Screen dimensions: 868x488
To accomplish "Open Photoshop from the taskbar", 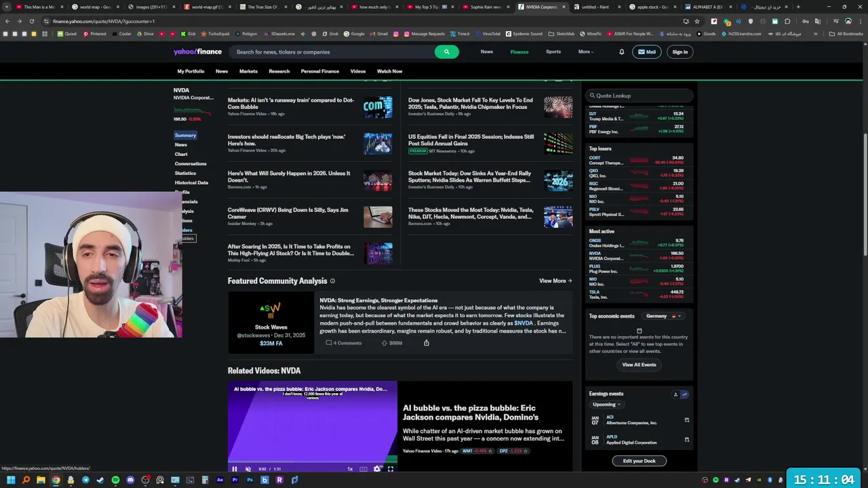I will 250,480.
